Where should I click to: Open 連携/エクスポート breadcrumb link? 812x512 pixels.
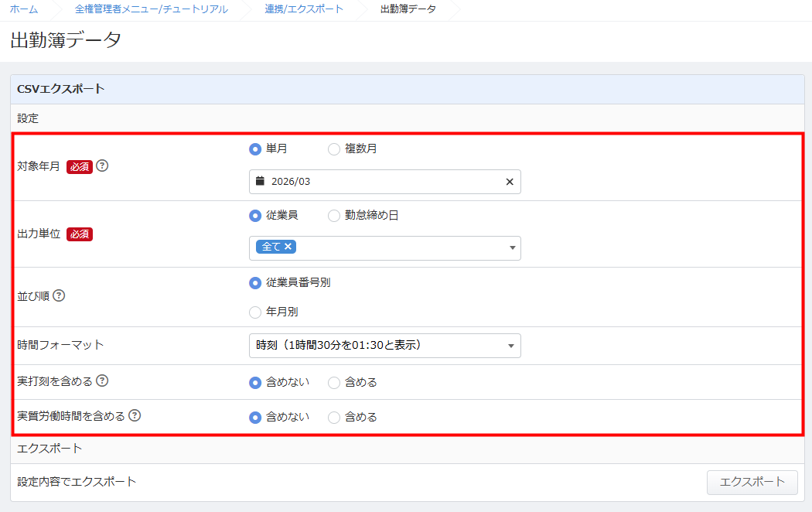tap(304, 9)
